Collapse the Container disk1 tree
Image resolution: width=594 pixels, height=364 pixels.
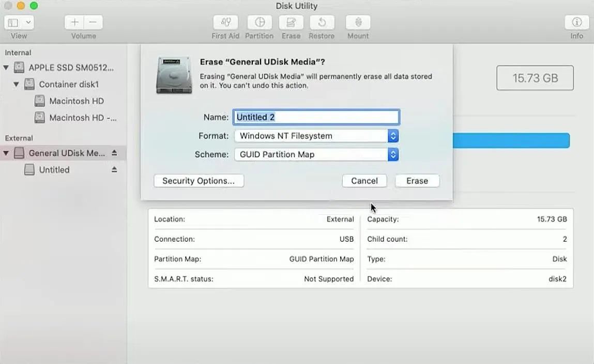17,84
